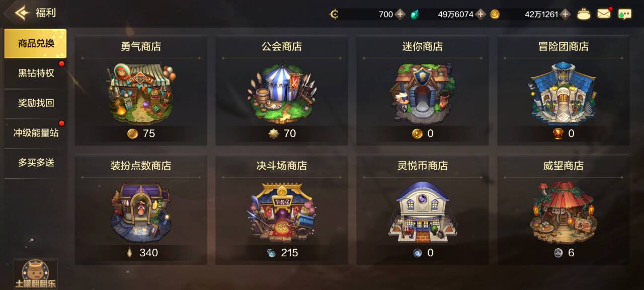
Task: Select the 商品兑换 tab
Action: click(36, 43)
